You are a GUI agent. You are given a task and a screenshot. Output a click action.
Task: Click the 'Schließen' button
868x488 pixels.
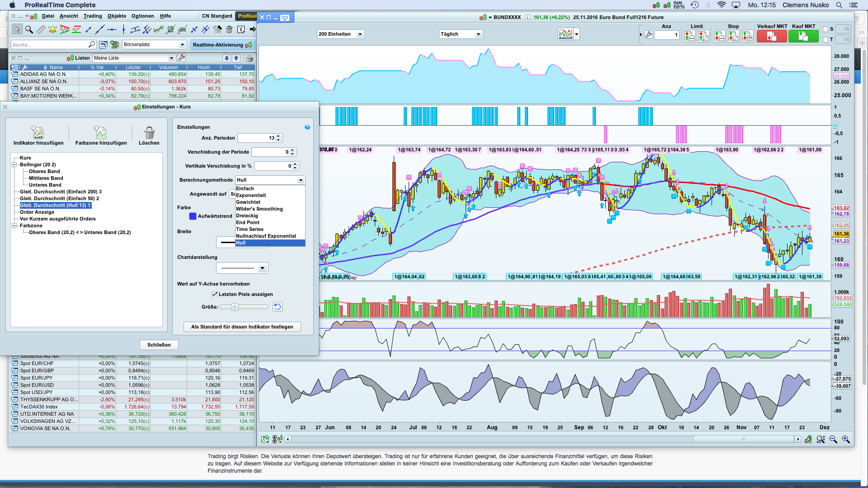click(x=159, y=345)
